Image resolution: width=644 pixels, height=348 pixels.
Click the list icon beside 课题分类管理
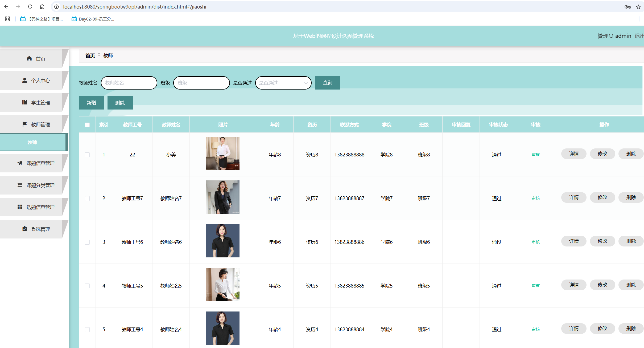click(x=20, y=185)
